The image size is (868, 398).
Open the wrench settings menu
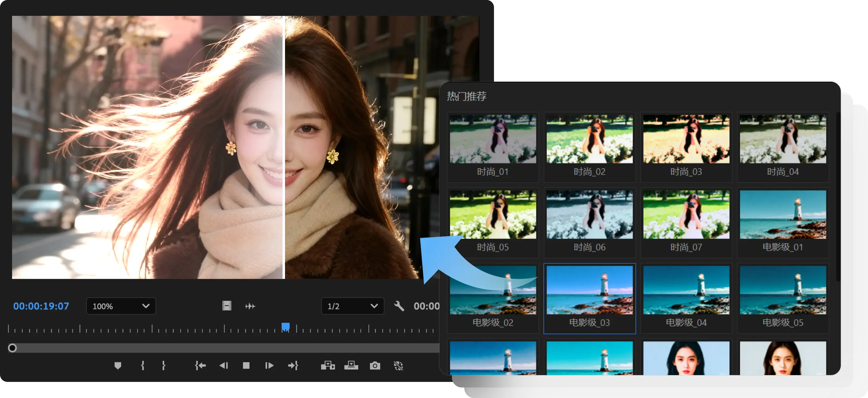(399, 306)
